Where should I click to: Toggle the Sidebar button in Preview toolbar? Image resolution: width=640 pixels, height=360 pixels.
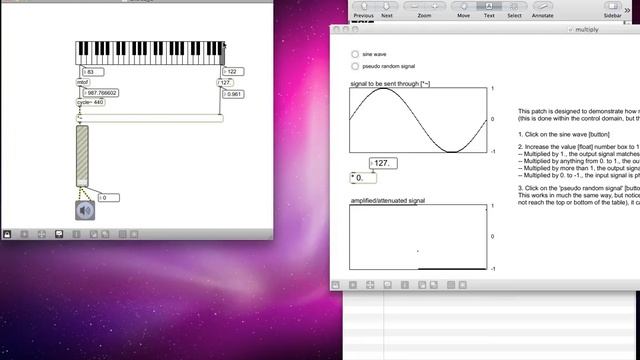pyautogui.click(x=612, y=7)
